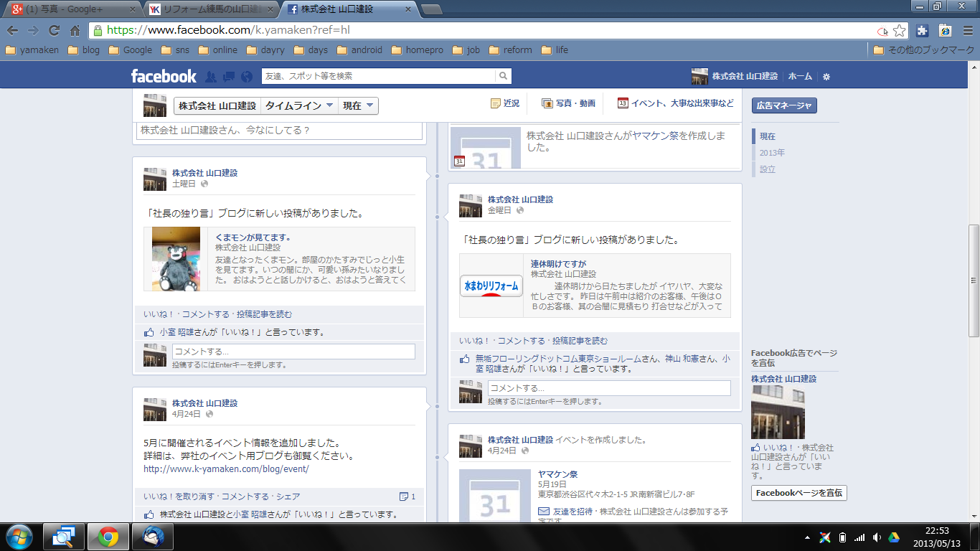Screen dimensions: 980x551
Task: Go to ホーム in Facebook header
Action: pos(800,76)
